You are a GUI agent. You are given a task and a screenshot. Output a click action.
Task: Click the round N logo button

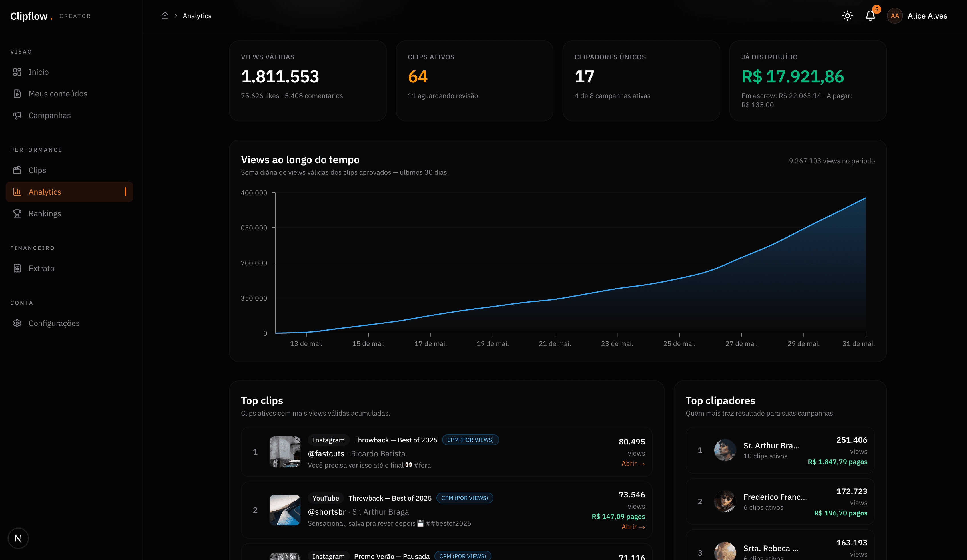(18, 539)
